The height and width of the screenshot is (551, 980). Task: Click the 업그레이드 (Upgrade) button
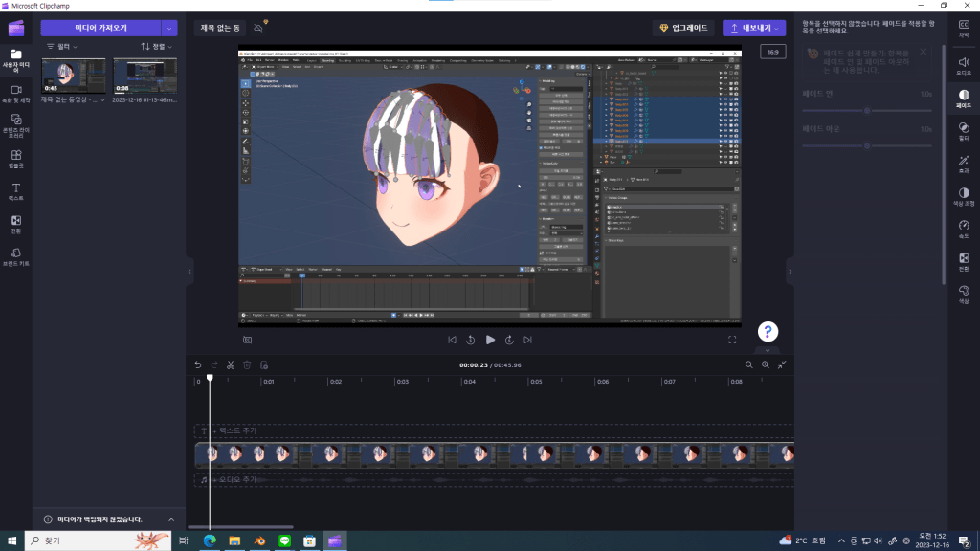(683, 28)
